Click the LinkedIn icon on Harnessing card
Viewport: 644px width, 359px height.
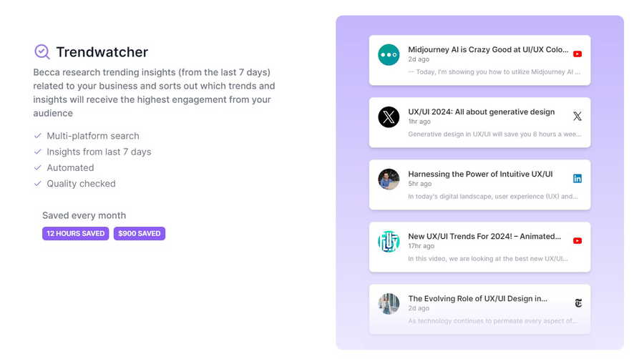point(577,179)
